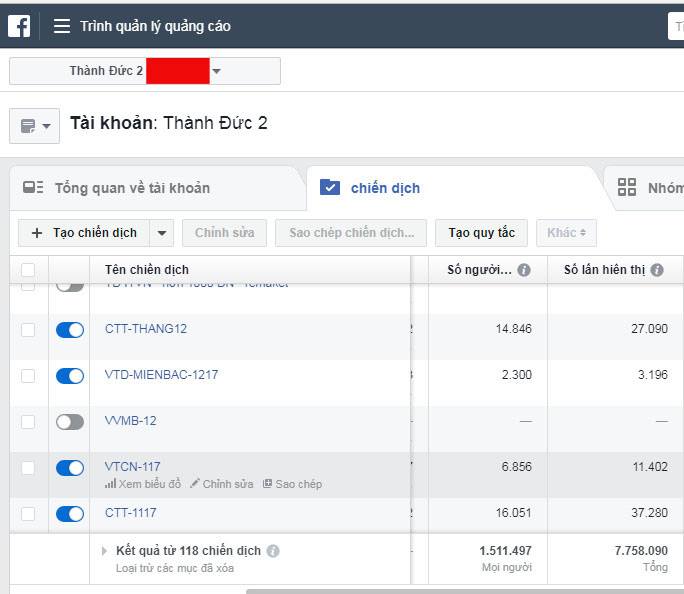The image size is (684, 594).
Task: Click the Tạo quy tắc button
Action: pos(482,233)
